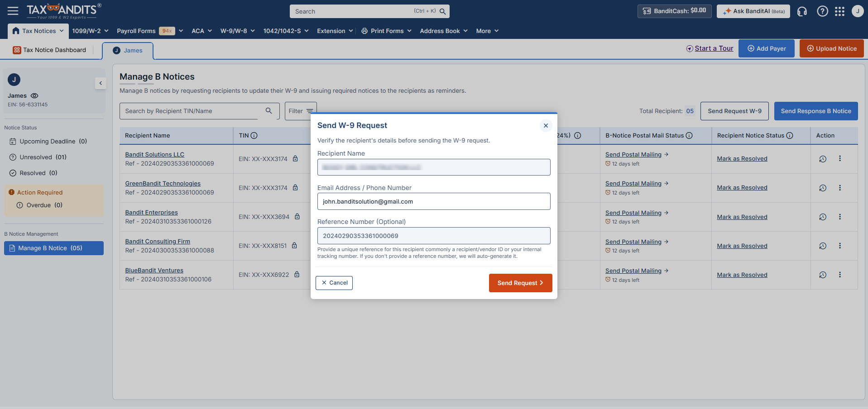Open the help question mark icon
Viewport: 868px width, 409px height.
pyautogui.click(x=822, y=11)
